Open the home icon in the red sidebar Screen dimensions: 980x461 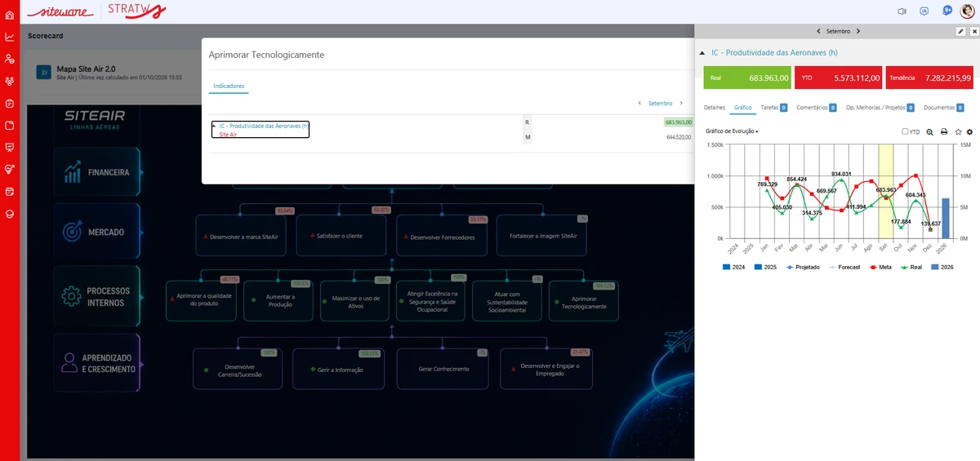[x=9, y=15]
